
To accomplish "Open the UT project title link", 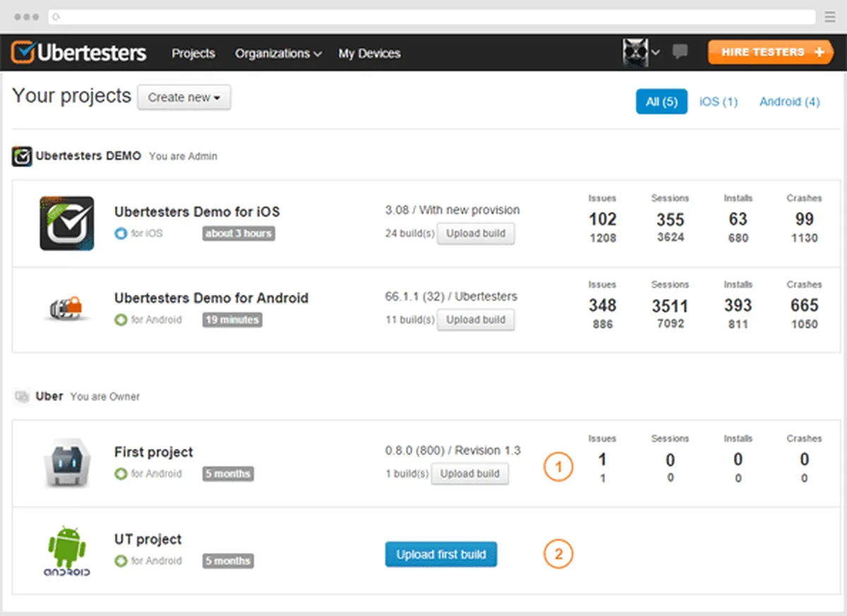I will [148, 540].
